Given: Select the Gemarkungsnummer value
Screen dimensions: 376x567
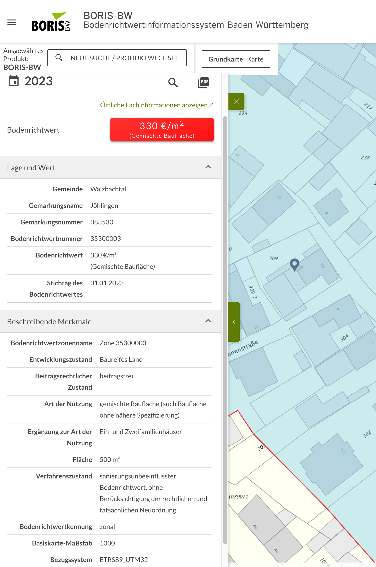Looking at the screenshot, I should pyautogui.click(x=102, y=222).
